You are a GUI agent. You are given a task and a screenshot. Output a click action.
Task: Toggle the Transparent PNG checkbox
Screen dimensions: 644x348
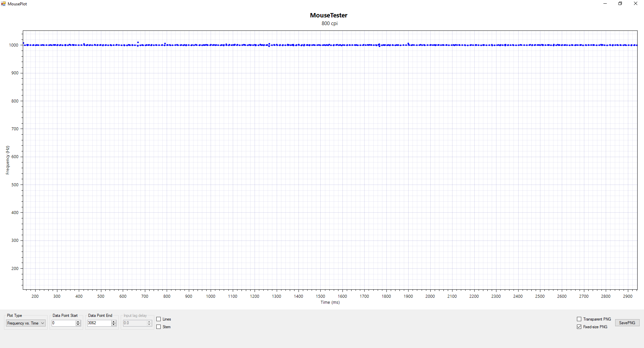point(579,319)
